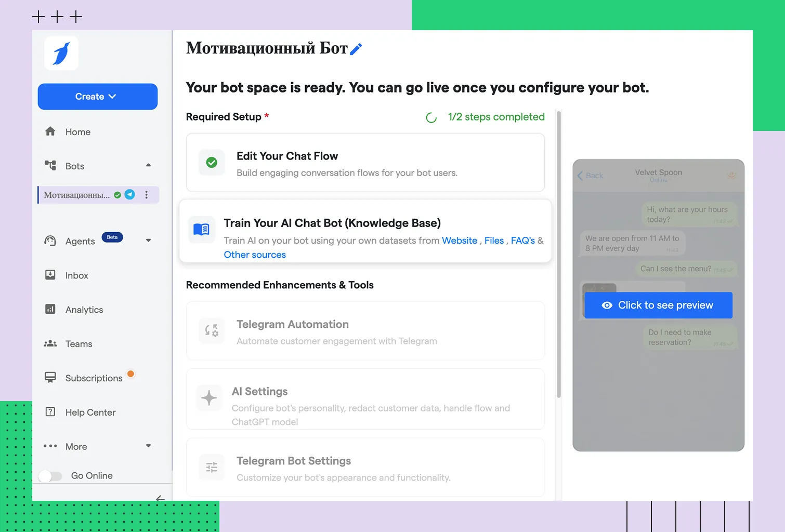
Task: Open the Create dropdown
Action: (98, 97)
